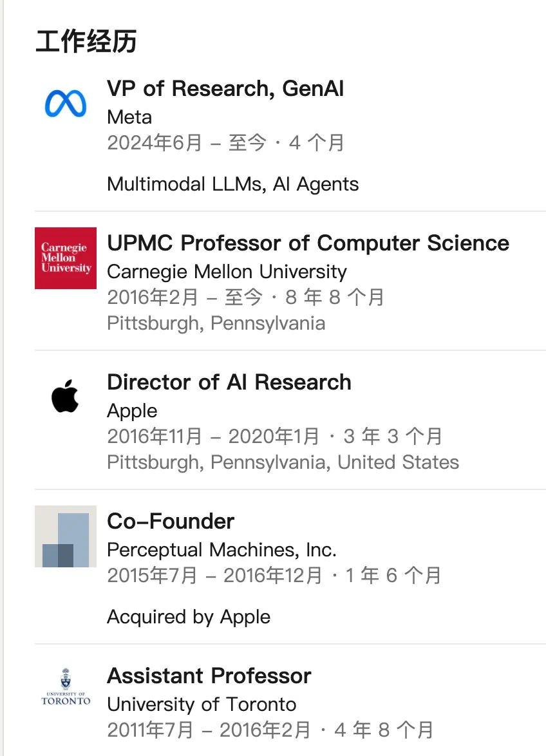The height and width of the screenshot is (756, 546).
Task: Click the Apple company name text
Action: coord(132,411)
